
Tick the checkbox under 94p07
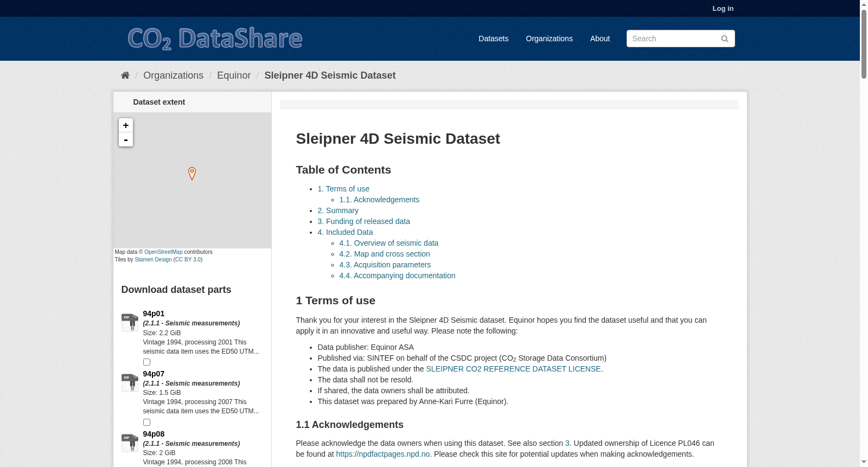(146, 423)
